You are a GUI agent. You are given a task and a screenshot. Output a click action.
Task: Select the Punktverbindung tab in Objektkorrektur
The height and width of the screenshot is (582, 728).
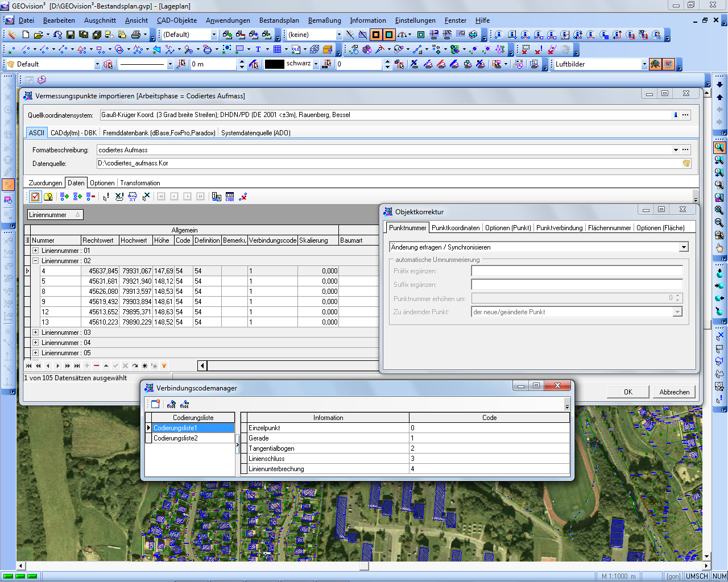[560, 228]
